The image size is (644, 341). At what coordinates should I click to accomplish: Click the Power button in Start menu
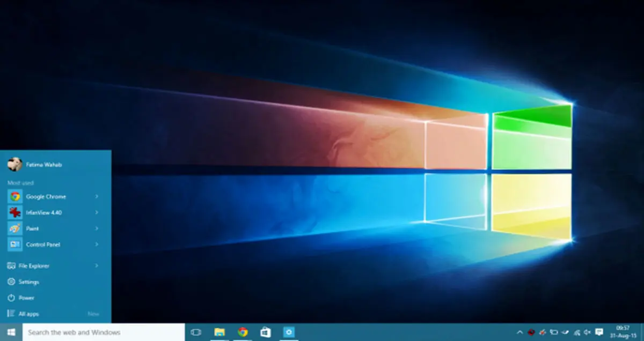[26, 298]
